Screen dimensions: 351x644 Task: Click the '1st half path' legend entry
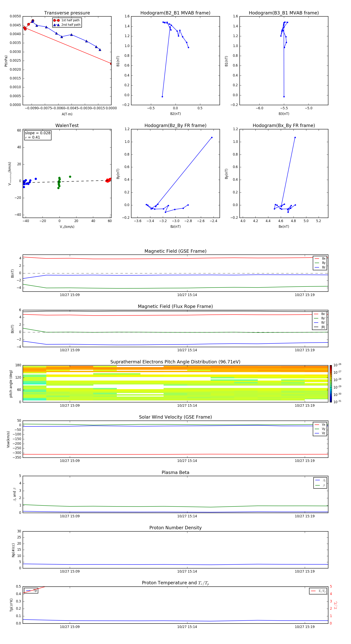click(x=66, y=20)
